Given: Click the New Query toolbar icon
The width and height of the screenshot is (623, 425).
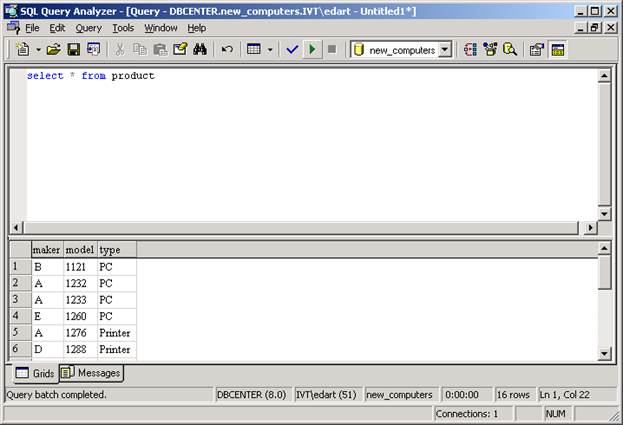Looking at the screenshot, I should [23, 49].
